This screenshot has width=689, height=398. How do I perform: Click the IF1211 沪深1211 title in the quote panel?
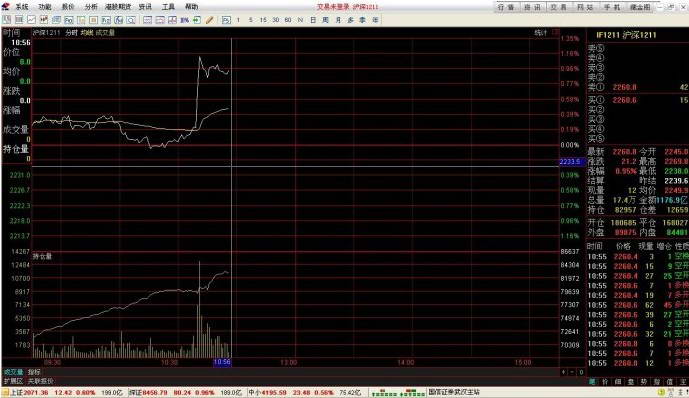pos(626,35)
